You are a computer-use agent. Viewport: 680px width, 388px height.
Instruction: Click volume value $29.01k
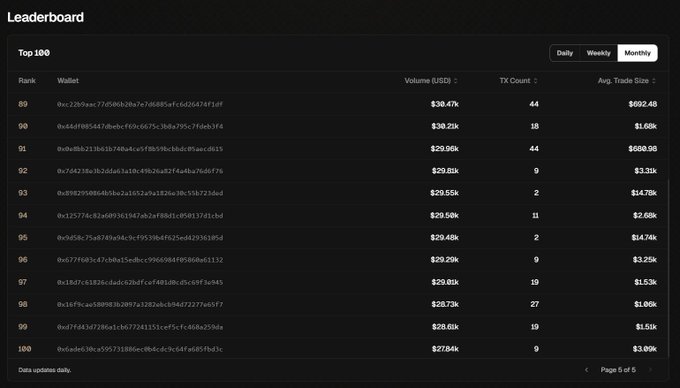point(445,282)
